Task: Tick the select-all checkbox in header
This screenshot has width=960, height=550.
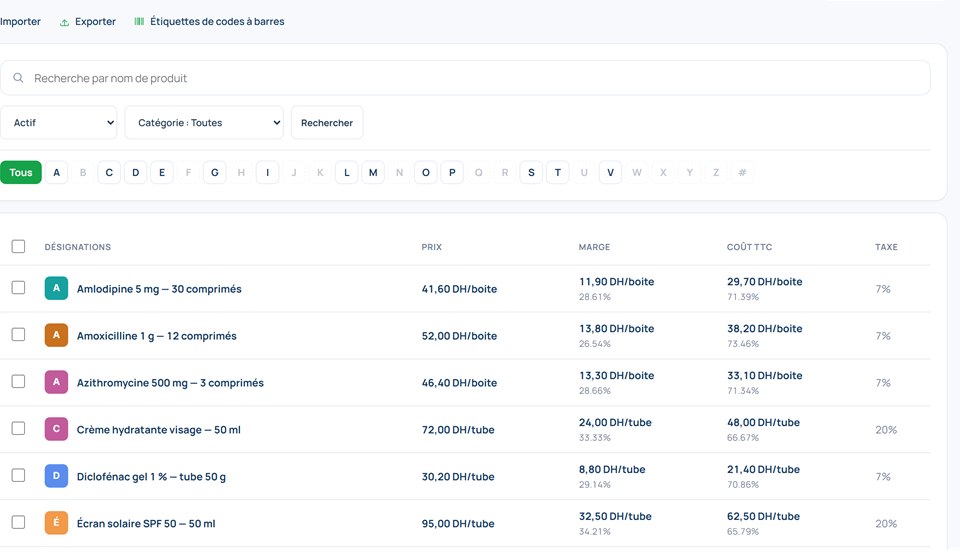Action: pos(18,246)
